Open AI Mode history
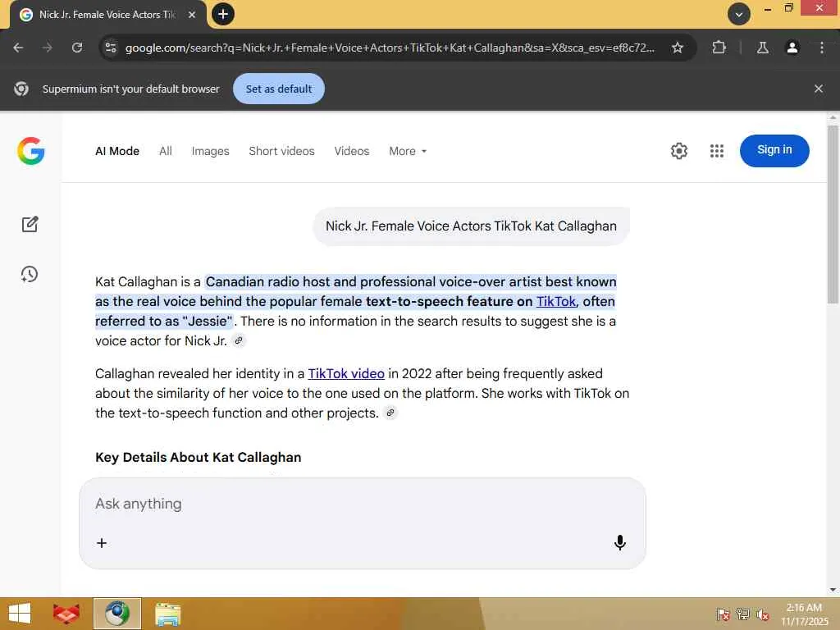The width and height of the screenshot is (840, 630). pyautogui.click(x=30, y=274)
